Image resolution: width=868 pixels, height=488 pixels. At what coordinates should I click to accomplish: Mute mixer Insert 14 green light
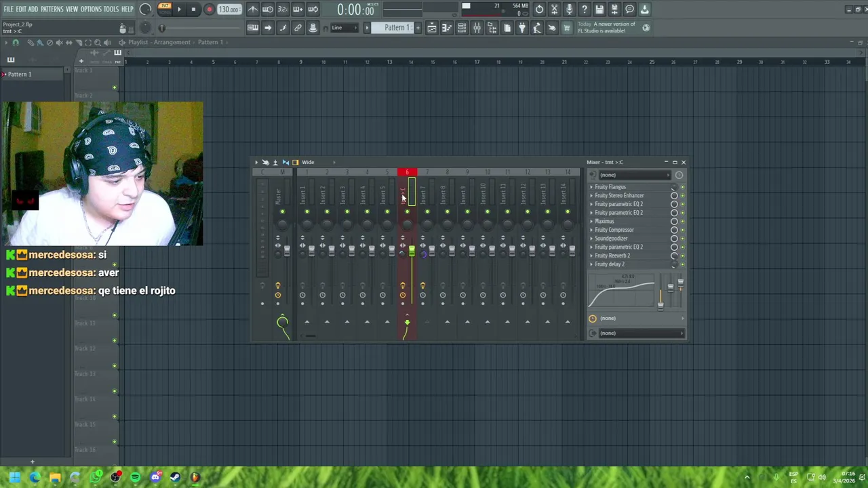(568, 212)
